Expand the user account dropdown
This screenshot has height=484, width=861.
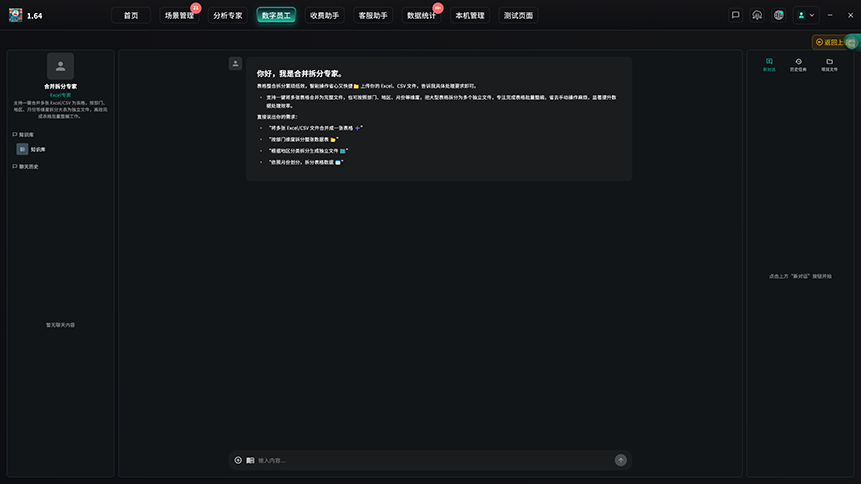[806, 15]
